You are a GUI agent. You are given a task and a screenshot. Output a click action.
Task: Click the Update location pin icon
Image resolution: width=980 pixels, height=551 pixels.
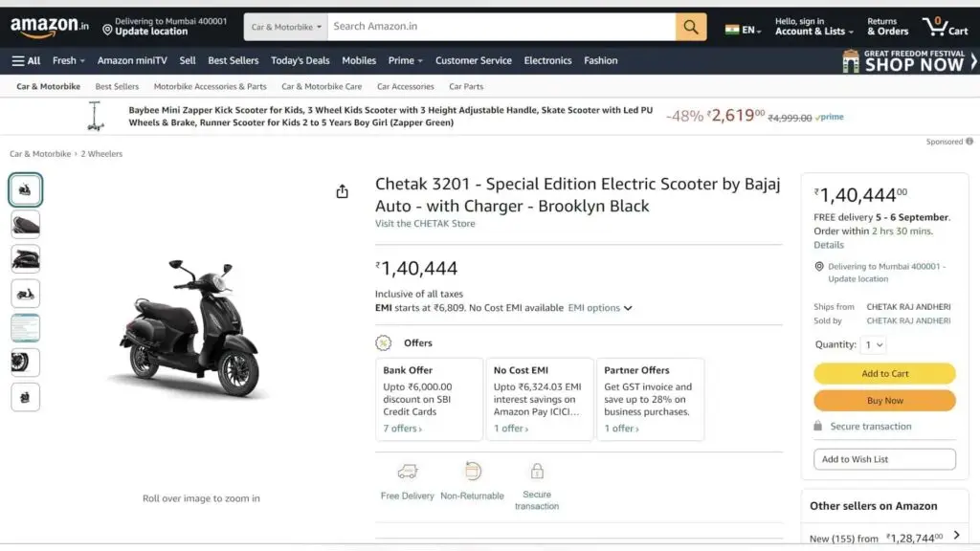pos(107,31)
